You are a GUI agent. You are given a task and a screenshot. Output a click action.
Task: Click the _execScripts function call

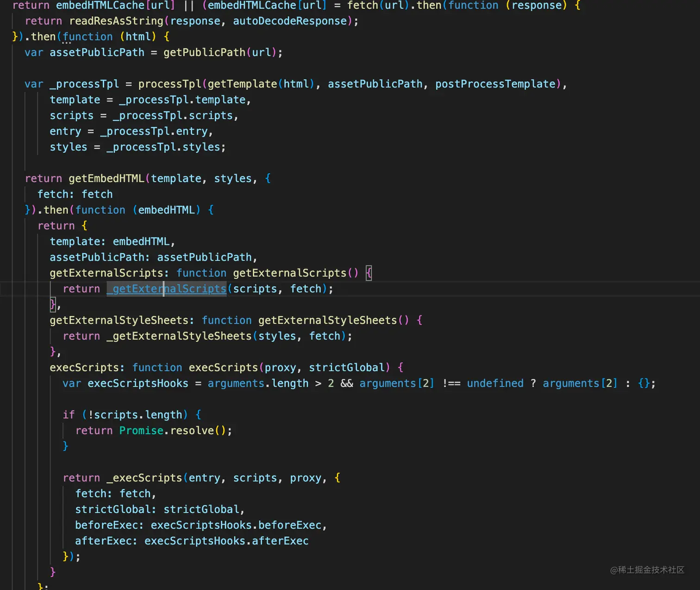(x=144, y=477)
